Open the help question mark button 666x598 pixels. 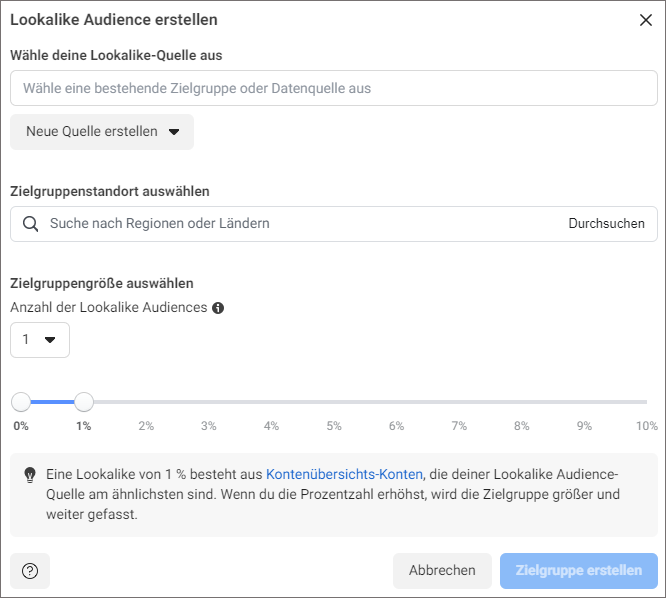[x=30, y=571]
